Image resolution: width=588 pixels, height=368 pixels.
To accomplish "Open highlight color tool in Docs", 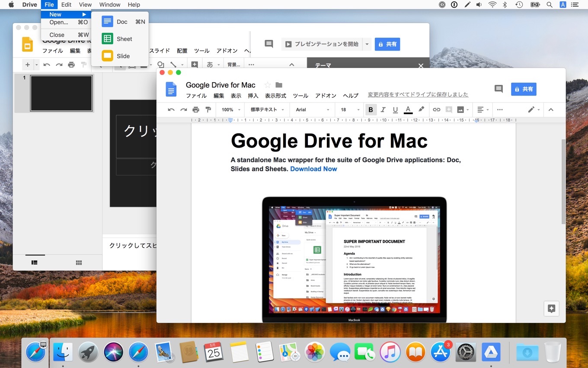I will pos(421,110).
